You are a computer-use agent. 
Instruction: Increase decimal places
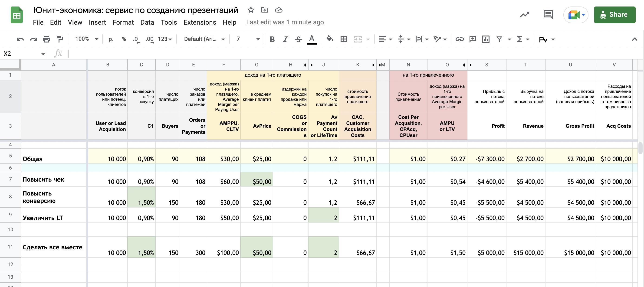150,39
